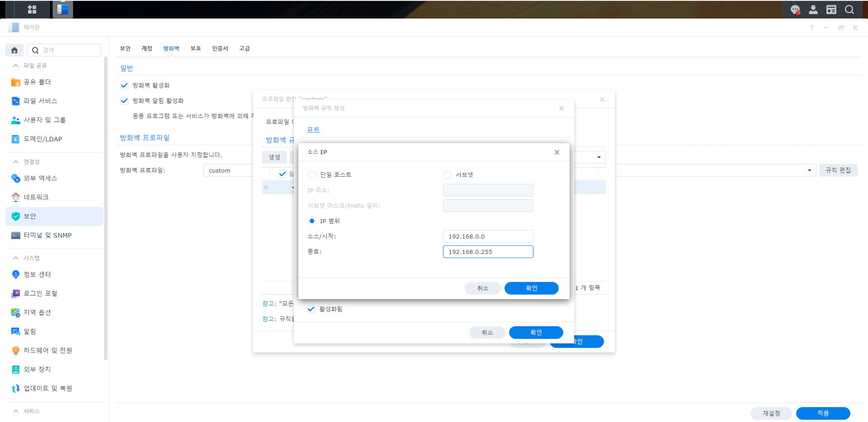Open the DSM main menu grid icon
Viewport: 868px width, 422px height.
click(x=32, y=9)
